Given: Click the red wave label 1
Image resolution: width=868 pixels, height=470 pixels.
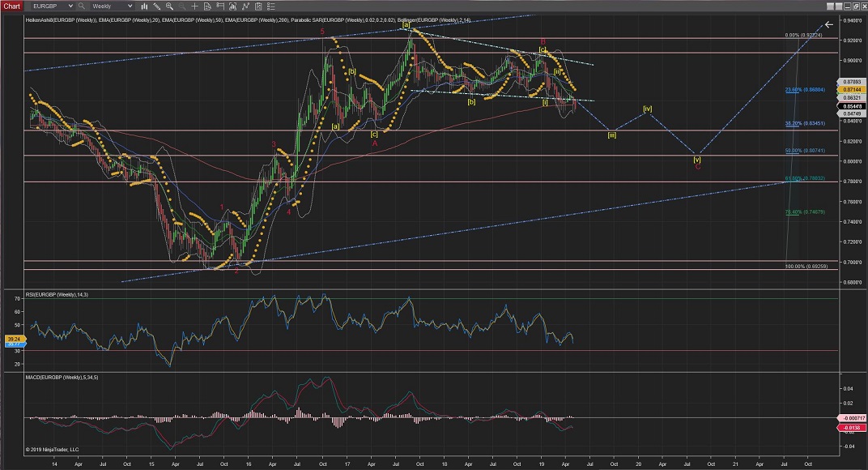Looking at the screenshot, I should pos(222,207).
